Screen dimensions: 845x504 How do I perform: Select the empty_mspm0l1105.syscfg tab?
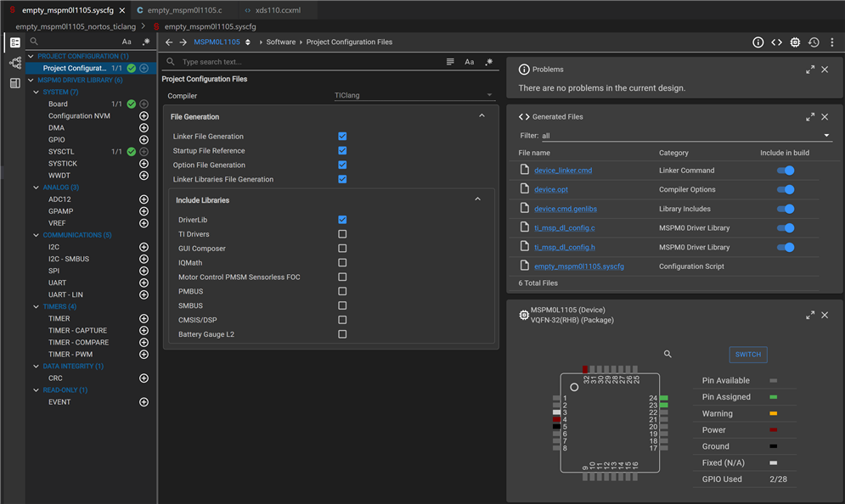68,10
